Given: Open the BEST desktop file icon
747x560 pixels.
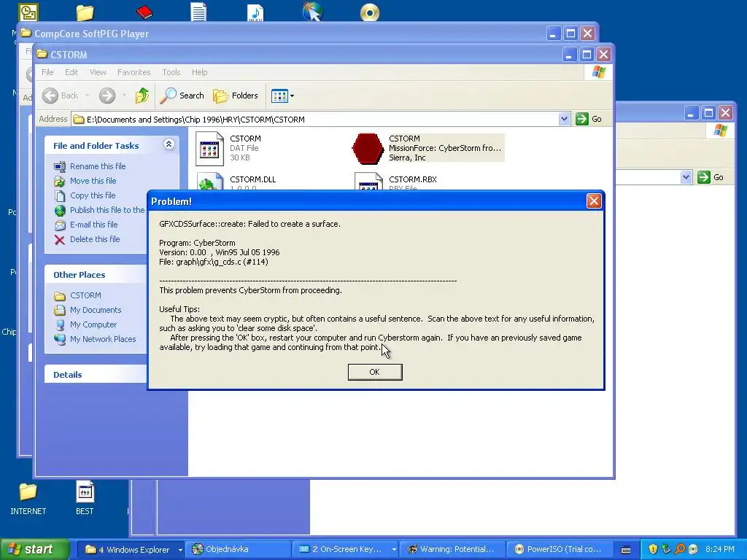Looking at the screenshot, I should click(x=85, y=499).
